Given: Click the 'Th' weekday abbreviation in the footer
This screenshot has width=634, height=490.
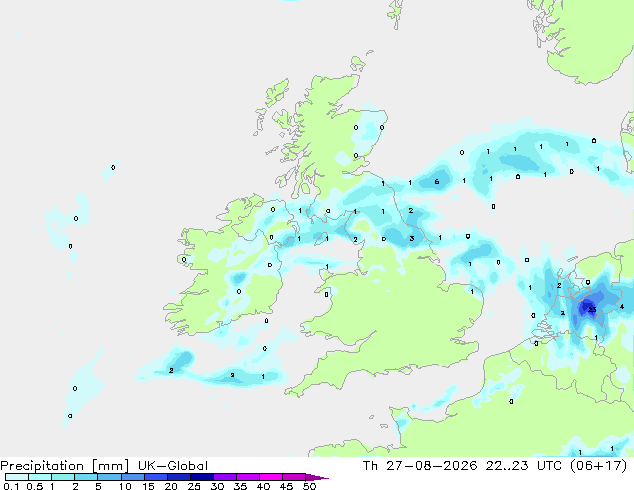Looking at the screenshot, I should (370, 466).
